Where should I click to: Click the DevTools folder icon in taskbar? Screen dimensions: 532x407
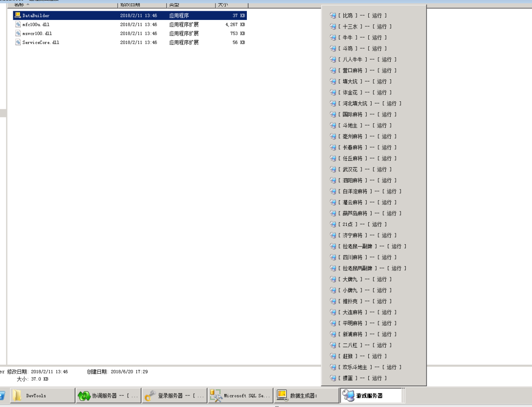pyautogui.click(x=17, y=396)
